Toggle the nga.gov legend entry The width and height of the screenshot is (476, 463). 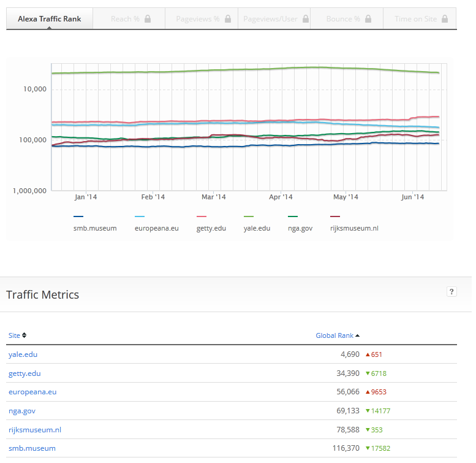click(x=300, y=228)
